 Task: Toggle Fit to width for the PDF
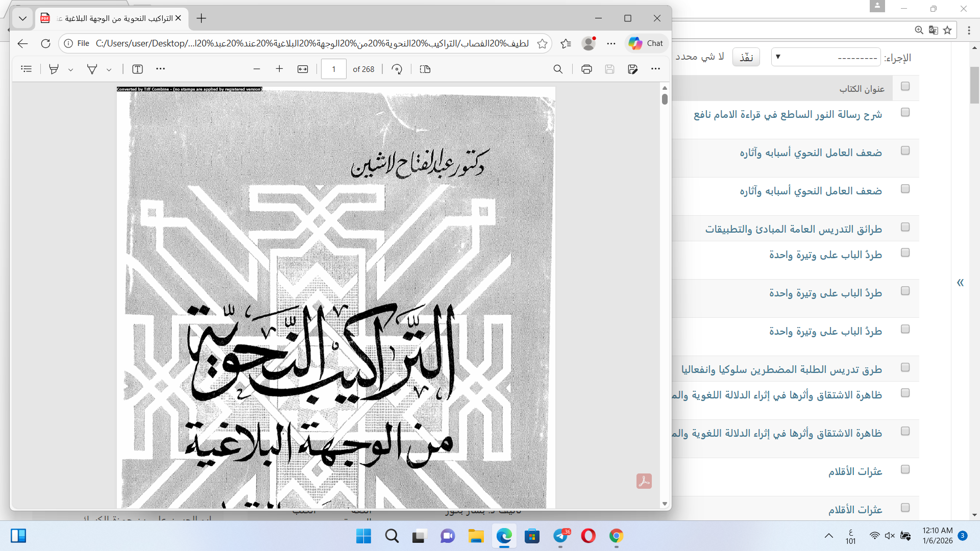303,69
